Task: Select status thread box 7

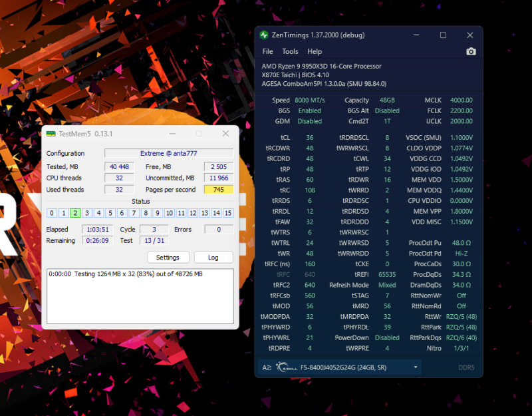Action: click(134, 213)
